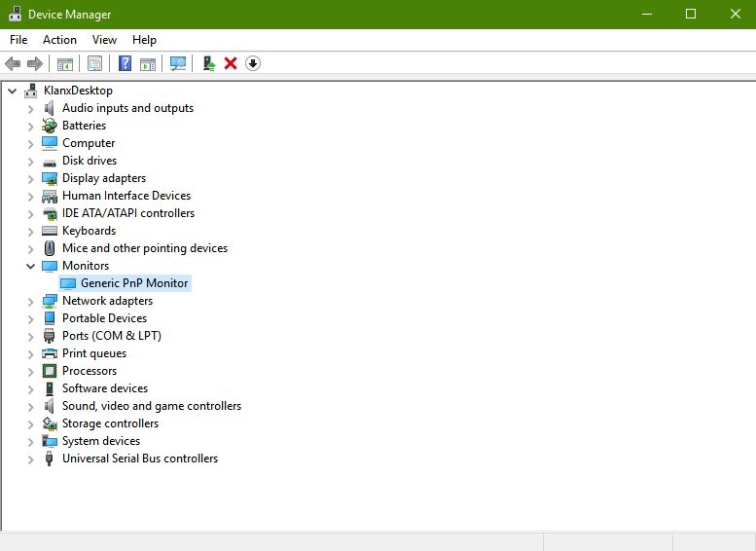Screen dimensions: 756x551
Task: Select the KlanxDesktop text label
Action: point(78,91)
